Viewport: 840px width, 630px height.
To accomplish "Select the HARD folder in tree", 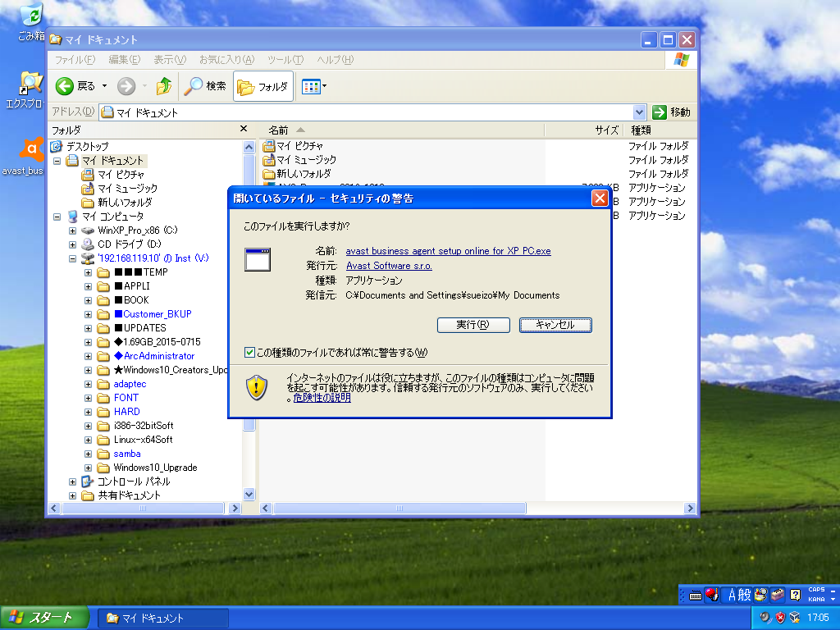I will (x=126, y=412).
